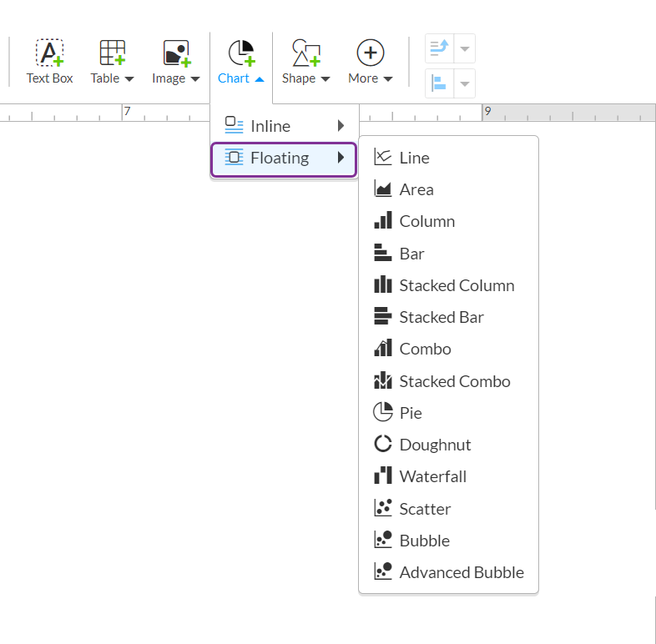
Task: Click the Image insert icon
Action: point(175,53)
